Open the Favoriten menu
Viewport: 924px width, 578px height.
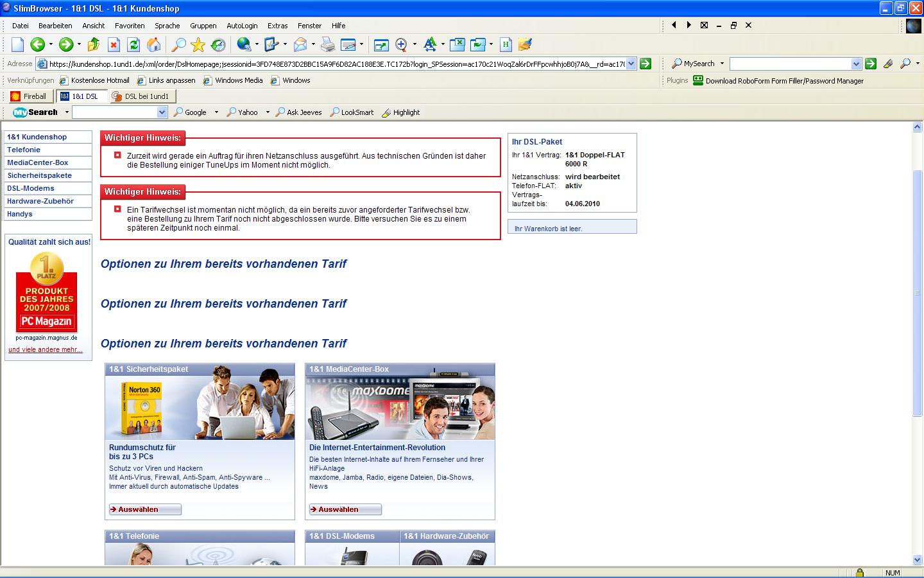click(x=130, y=26)
